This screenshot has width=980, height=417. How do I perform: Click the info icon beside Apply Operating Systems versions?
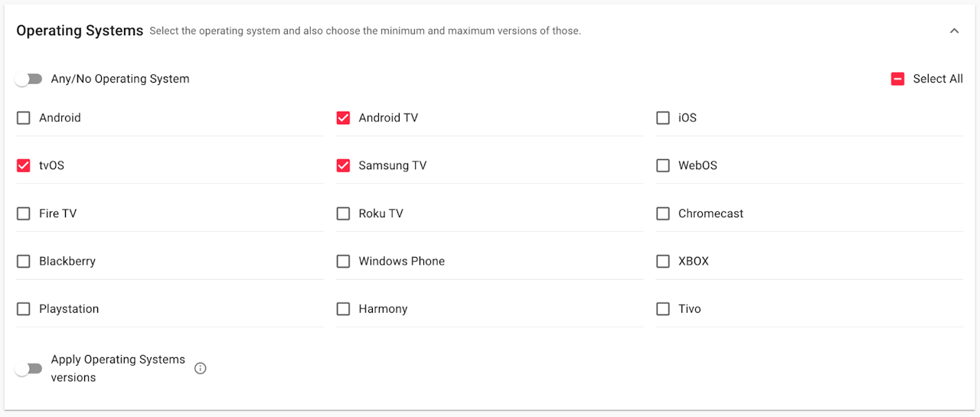point(201,368)
